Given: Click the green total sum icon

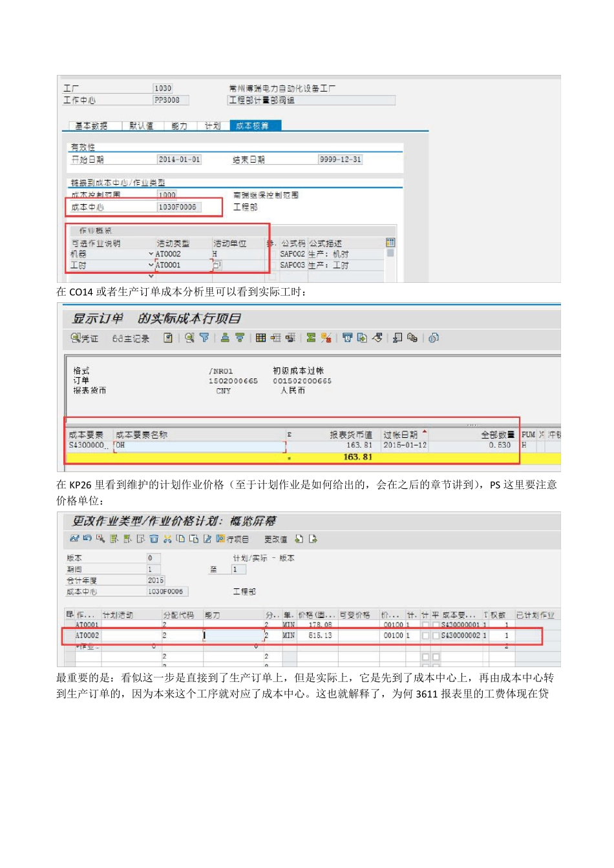Looking at the screenshot, I should click(x=311, y=338).
